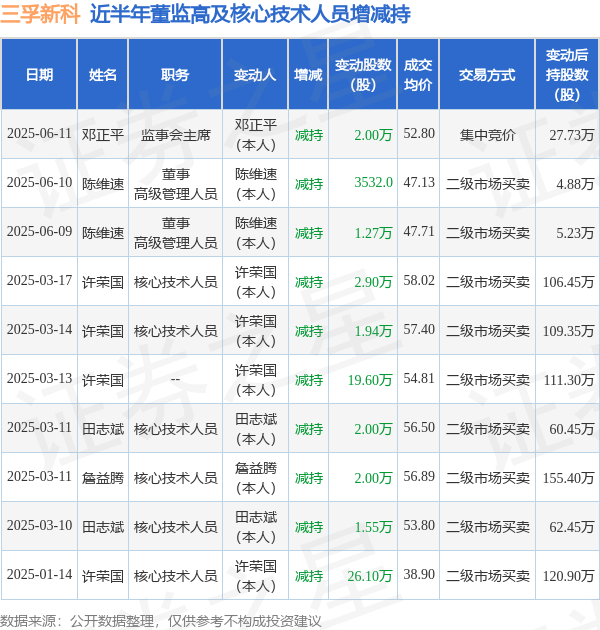Click the holdings value 120.90万

[568, 576]
